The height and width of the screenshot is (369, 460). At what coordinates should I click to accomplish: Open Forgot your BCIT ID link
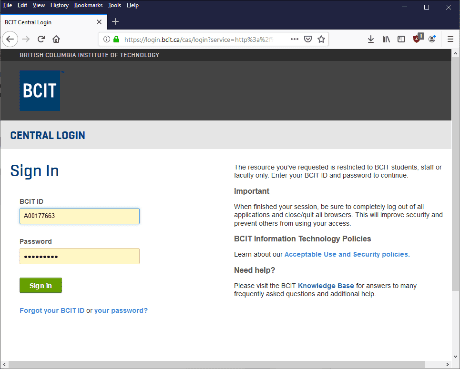(x=52, y=311)
